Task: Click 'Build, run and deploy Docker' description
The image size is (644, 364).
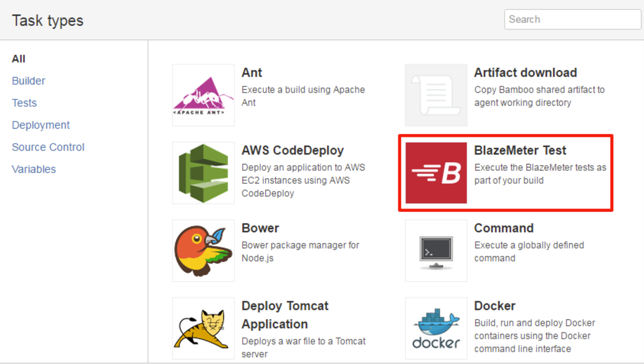Action: [535, 336]
